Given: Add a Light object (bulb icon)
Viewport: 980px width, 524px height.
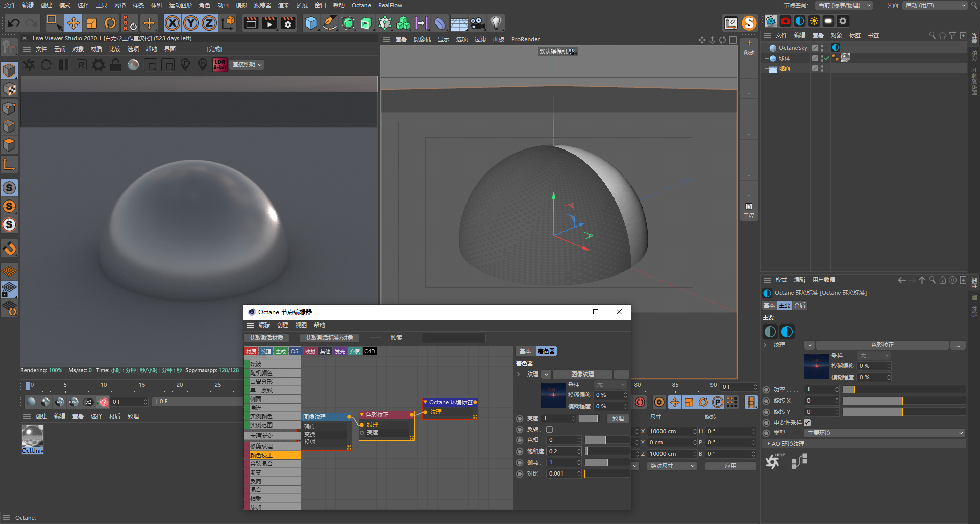Looking at the screenshot, I should coord(496,23).
